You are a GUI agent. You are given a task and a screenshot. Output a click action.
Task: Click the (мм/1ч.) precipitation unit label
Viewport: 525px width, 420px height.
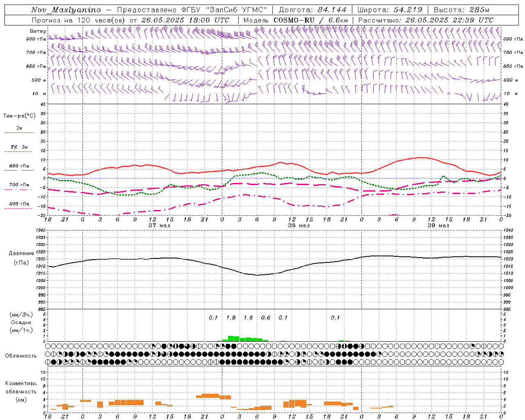click(x=21, y=330)
